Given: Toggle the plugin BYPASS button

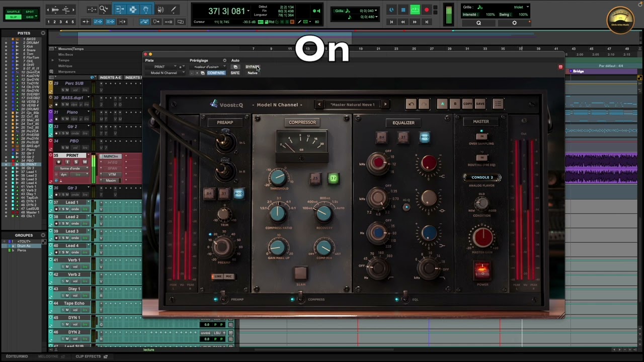Looking at the screenshot, I should tap(252, 67).
